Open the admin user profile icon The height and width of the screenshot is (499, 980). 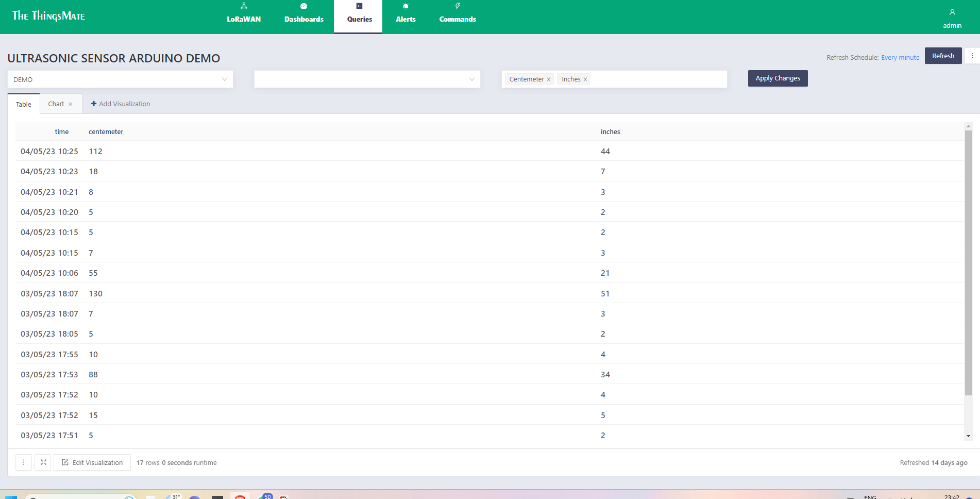pos(952,12)
